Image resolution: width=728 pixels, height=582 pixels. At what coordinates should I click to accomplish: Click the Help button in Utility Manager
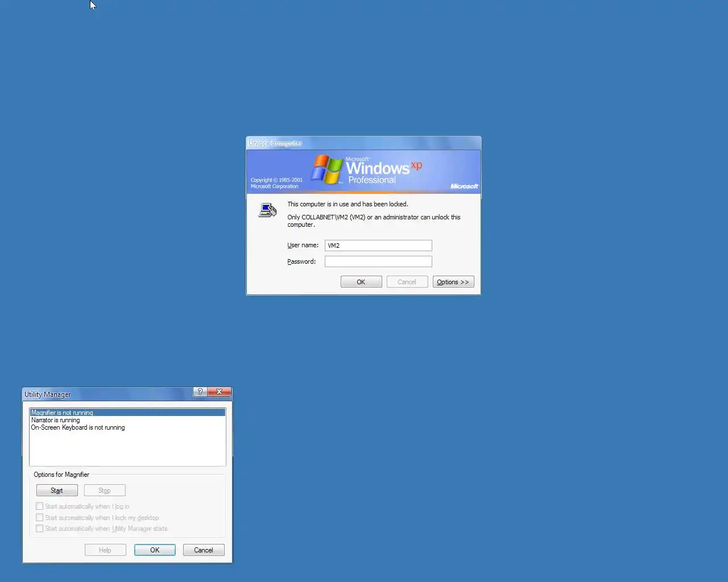click(105, 550)
